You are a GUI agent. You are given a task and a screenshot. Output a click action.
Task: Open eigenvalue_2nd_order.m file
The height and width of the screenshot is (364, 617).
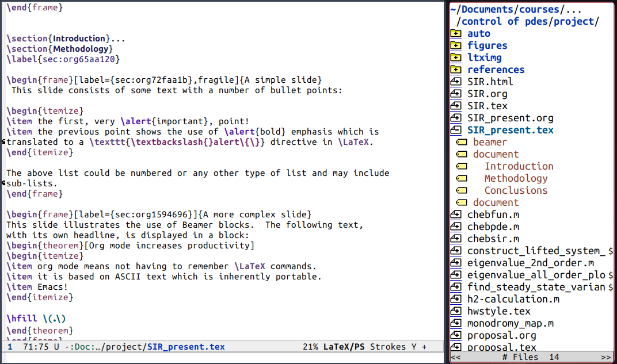[x=531, y=263]
